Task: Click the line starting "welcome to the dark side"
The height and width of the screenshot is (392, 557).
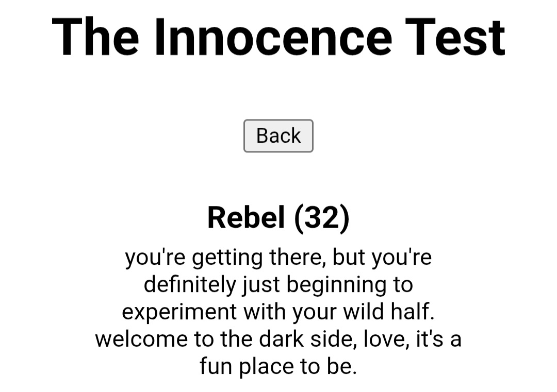Action: pos(278,339)
